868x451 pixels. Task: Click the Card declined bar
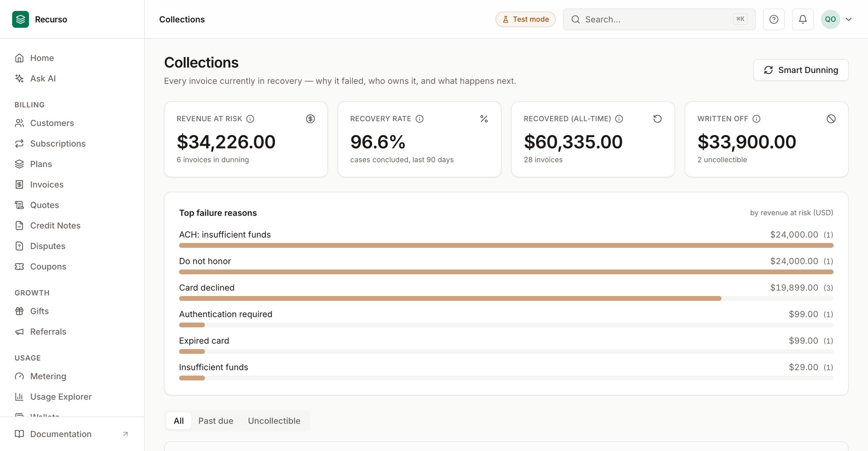point(450,298)
